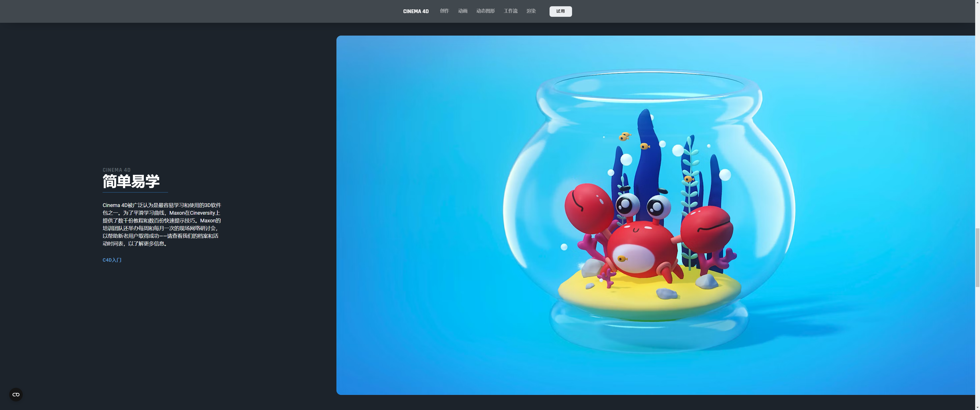Image resolution: width=980 pixels, height=410 pixels.
Task: Click the page scrollbar thumb
Action: click(x=977, y=257)
